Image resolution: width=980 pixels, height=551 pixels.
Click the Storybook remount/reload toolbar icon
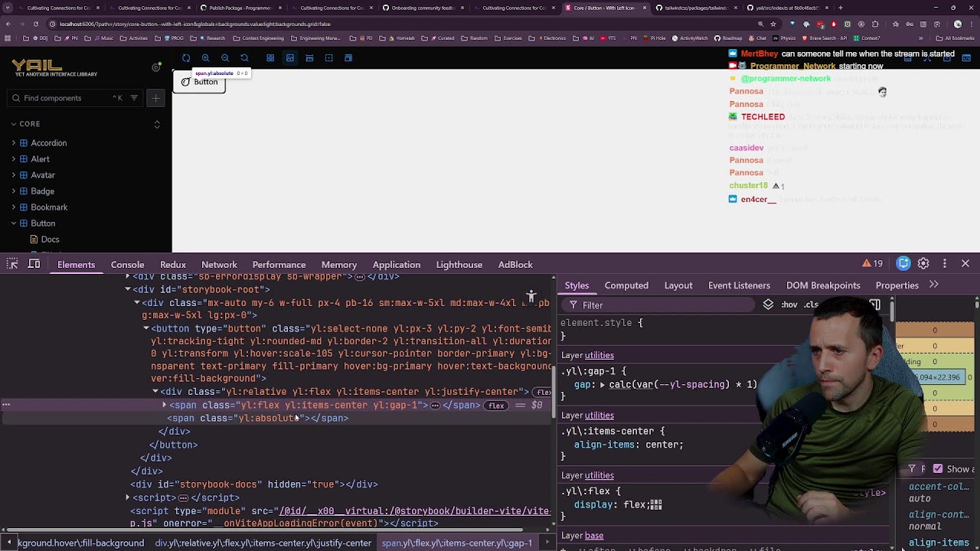coord(186,58)
